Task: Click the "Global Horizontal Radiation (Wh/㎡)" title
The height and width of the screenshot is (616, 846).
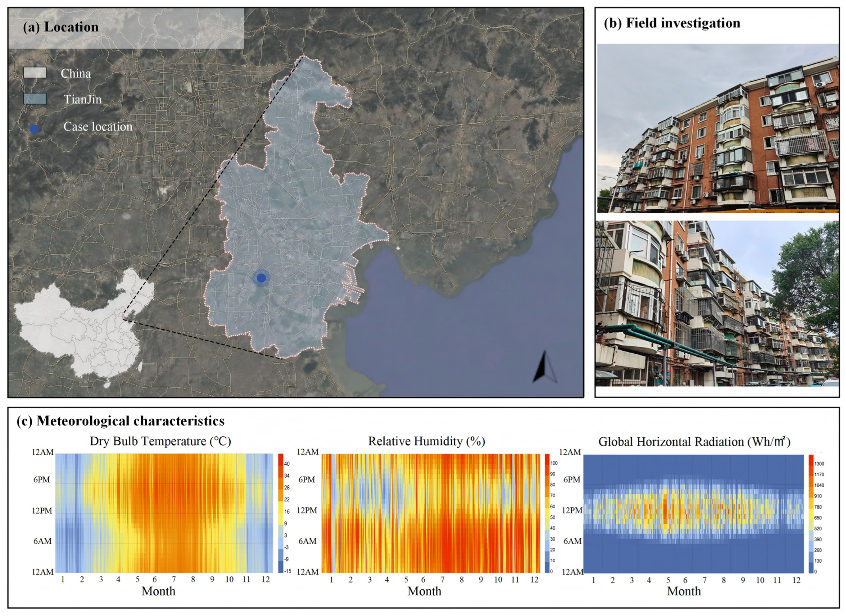Action: point(695,442)
